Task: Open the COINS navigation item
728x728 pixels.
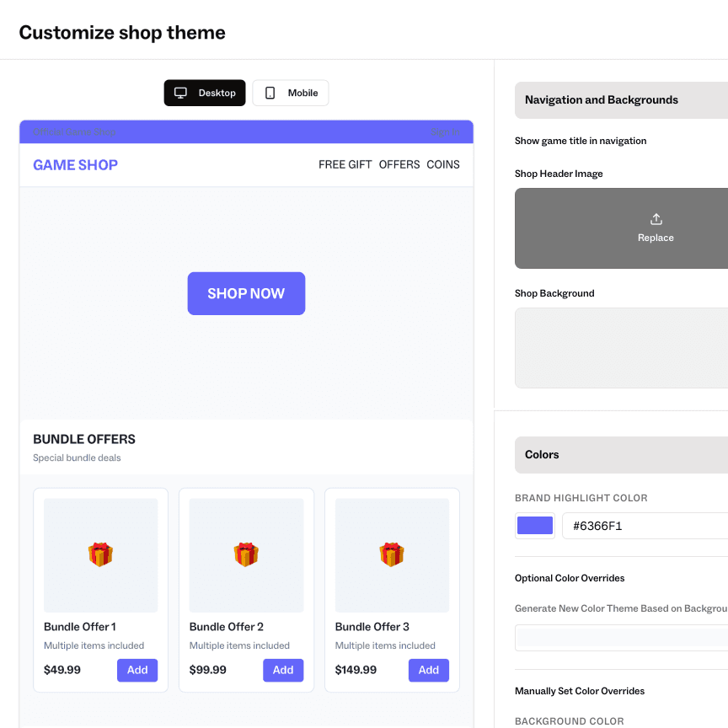Action: [x=443, y=164]
